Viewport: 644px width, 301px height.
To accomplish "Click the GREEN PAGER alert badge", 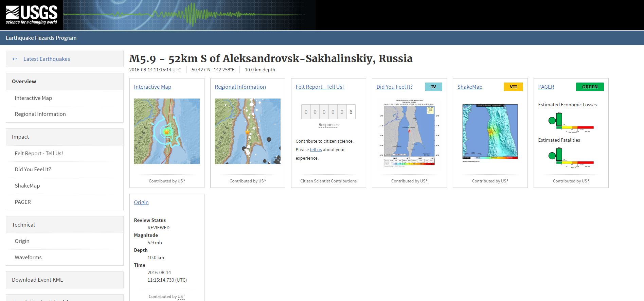I will click(589, 87).
